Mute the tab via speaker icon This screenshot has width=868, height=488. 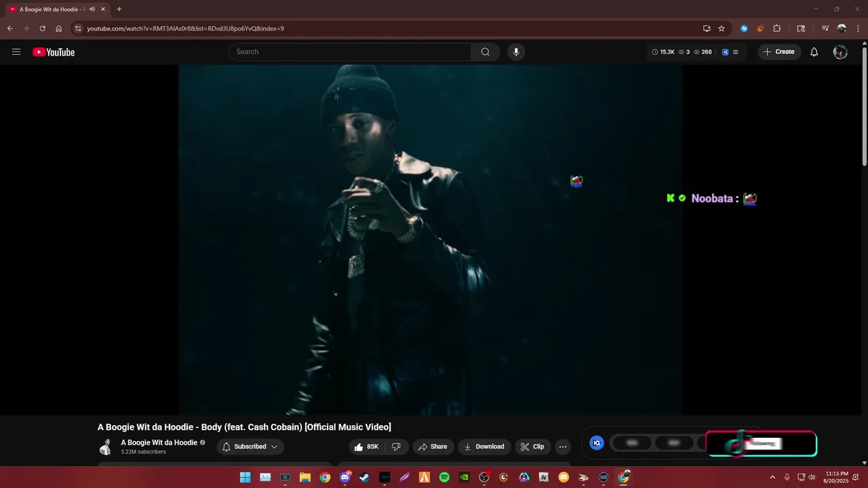(92, 9)
